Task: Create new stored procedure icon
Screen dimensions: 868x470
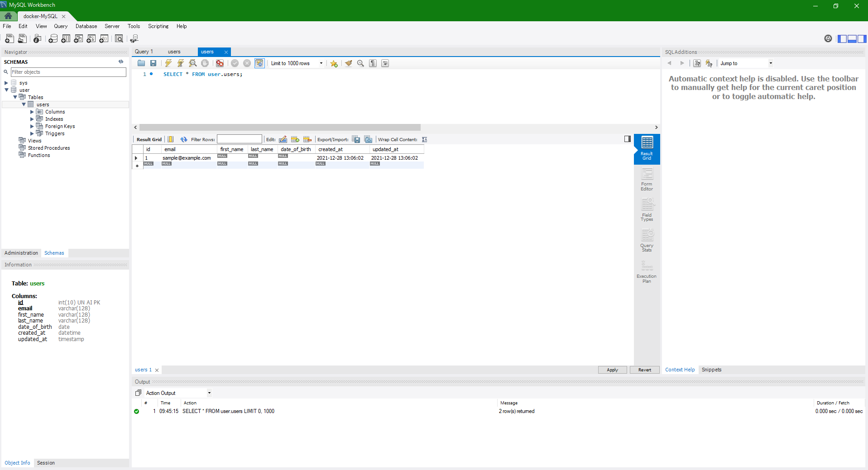Action: click(x=91, y=39)
